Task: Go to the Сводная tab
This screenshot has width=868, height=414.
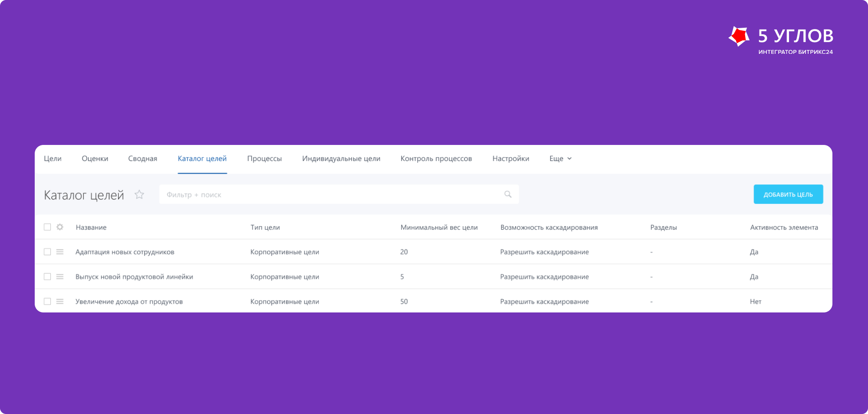Action: coord(143,158)
